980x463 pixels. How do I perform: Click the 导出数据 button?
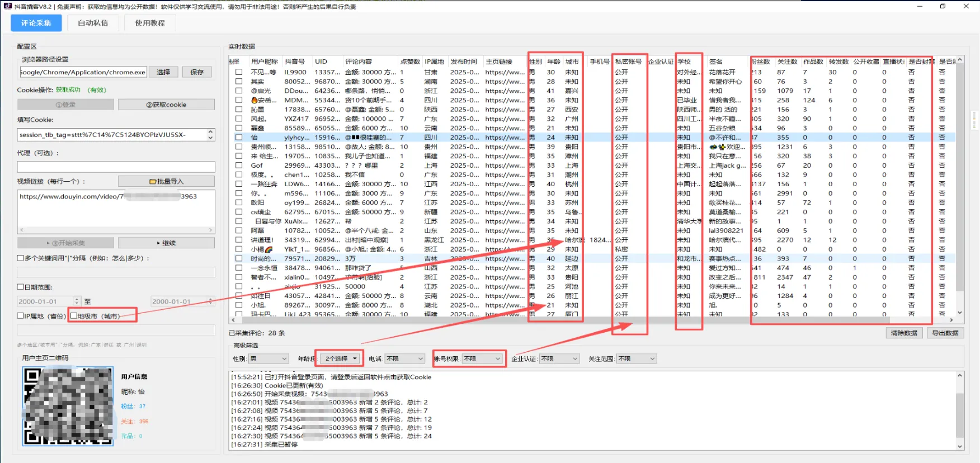(x=945, y=333)
